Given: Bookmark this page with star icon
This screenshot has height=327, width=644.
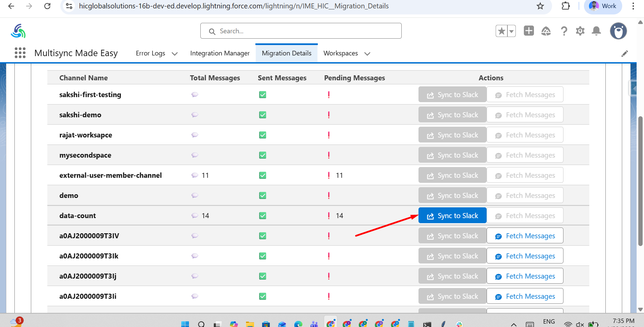Looking at the screenshot, I should click(540, 6).
